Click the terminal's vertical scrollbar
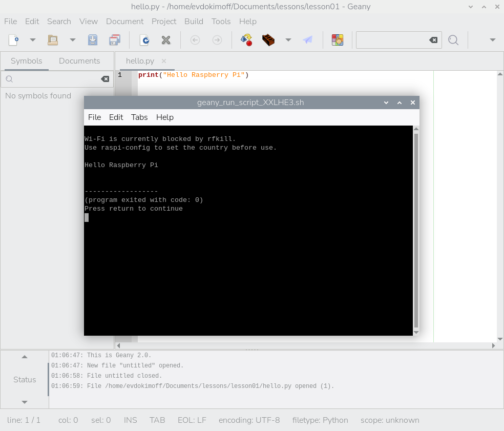 coord(416,231)
